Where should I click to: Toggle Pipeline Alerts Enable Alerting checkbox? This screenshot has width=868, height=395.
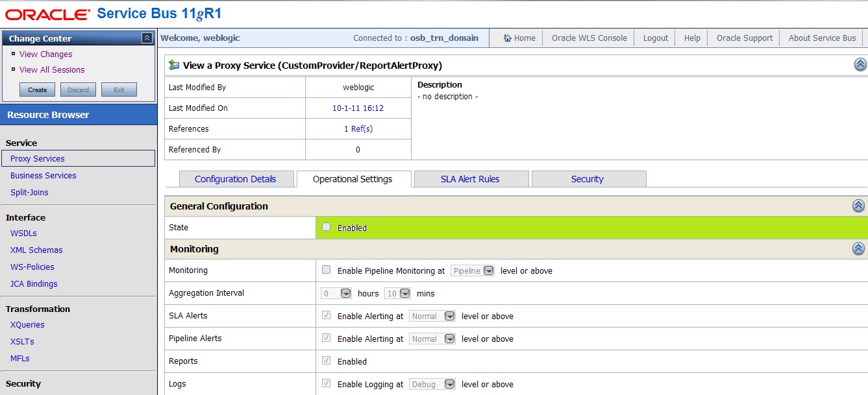327,338
